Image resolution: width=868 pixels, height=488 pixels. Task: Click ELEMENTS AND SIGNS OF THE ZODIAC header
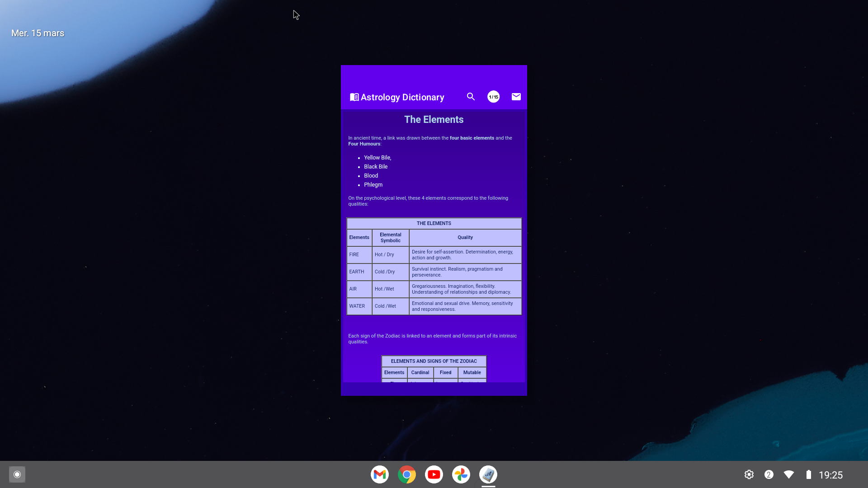(x=434, y=361)
